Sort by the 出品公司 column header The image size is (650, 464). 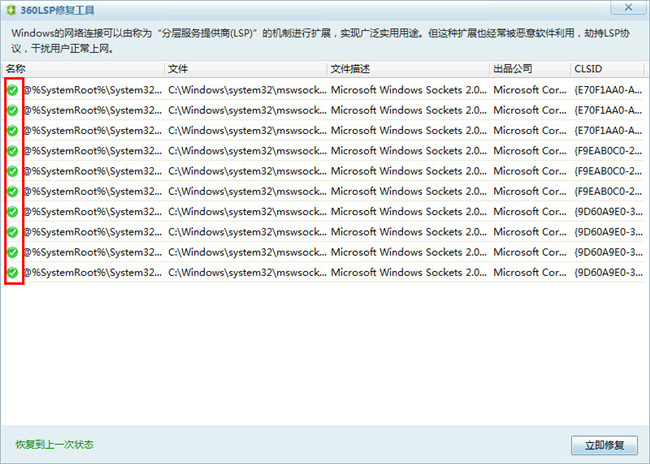(x=530, y=69)
